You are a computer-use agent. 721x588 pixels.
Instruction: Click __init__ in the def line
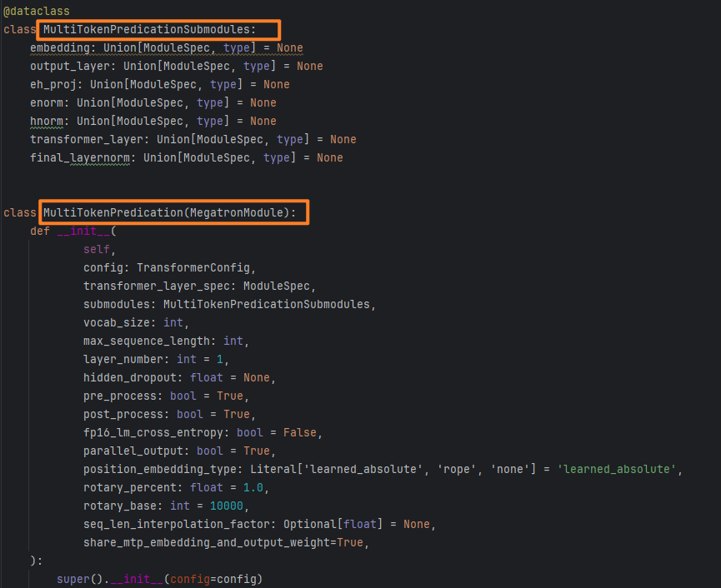[x=83, y=231]
